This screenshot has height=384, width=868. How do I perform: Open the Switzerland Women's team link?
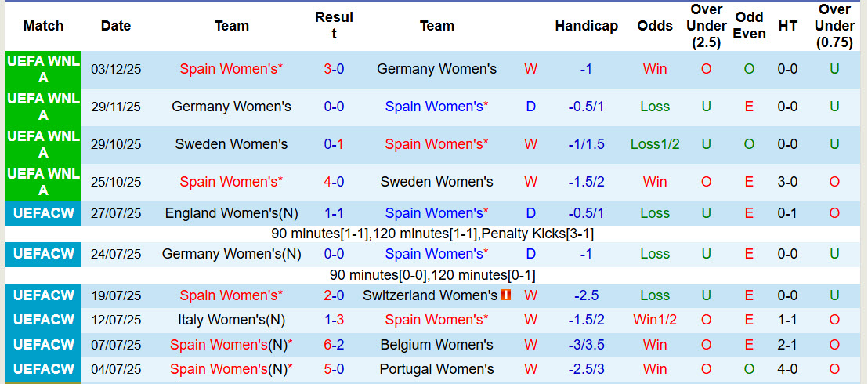point(430,295)
